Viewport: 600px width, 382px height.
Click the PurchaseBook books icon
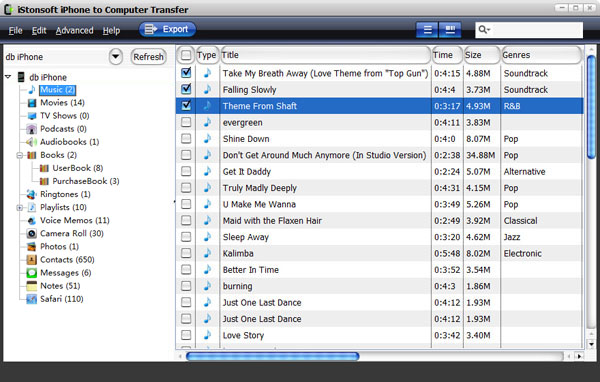(44, 181)
